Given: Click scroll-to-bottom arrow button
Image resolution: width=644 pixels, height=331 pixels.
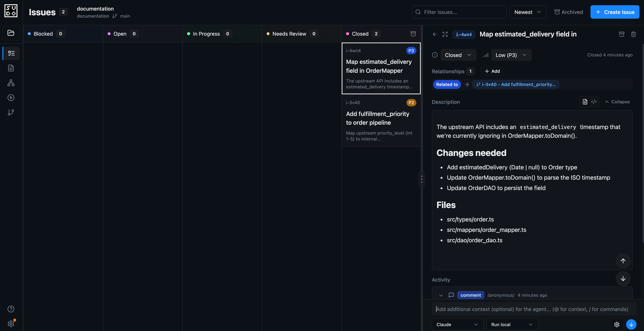Looking at the screenshot, I should click(623, 279).
